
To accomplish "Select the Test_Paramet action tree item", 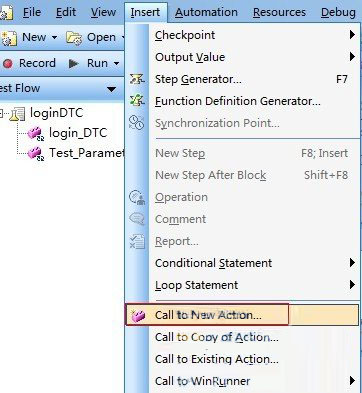I will [87, 153].
